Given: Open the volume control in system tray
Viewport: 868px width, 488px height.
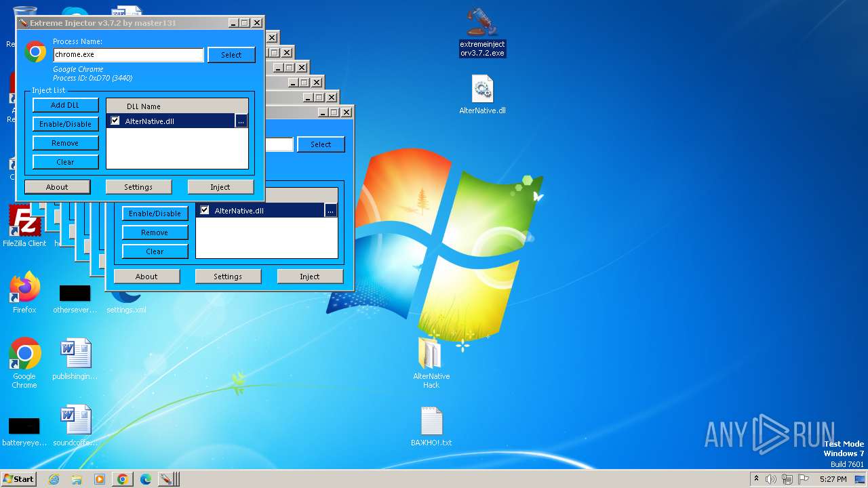Looking at the screenshot, I should [x=771, y=479].
